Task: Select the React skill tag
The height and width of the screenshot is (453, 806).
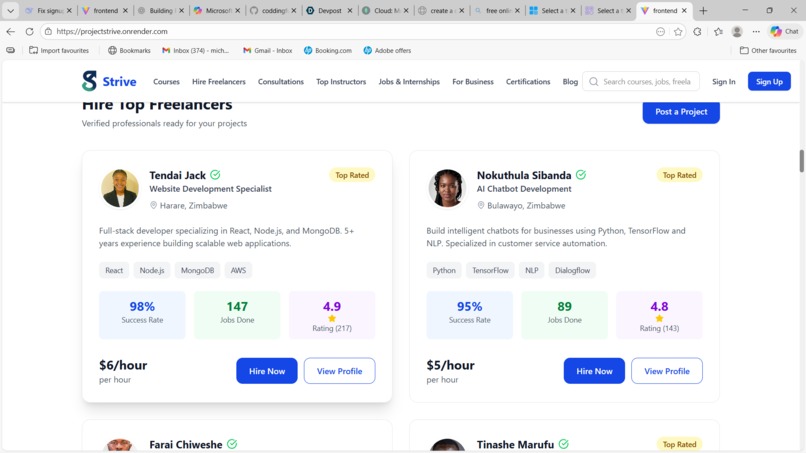Action: (114, 270)
